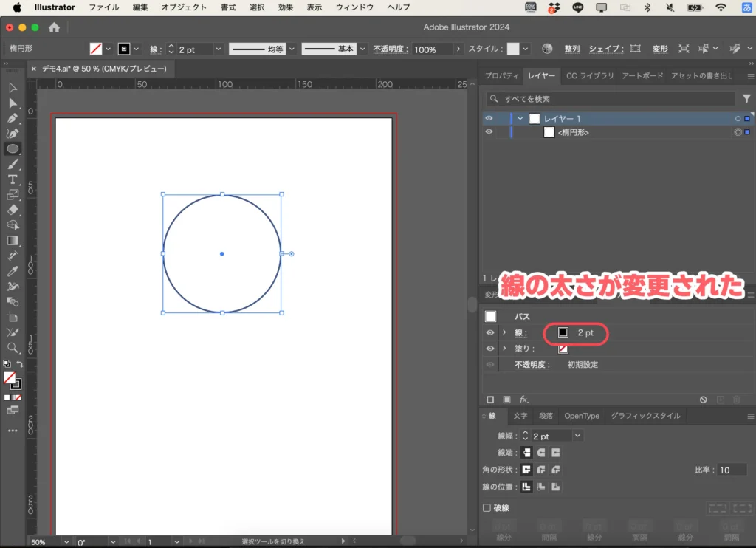
Task: Choose the Eraser tool
Action: point(13,208)
